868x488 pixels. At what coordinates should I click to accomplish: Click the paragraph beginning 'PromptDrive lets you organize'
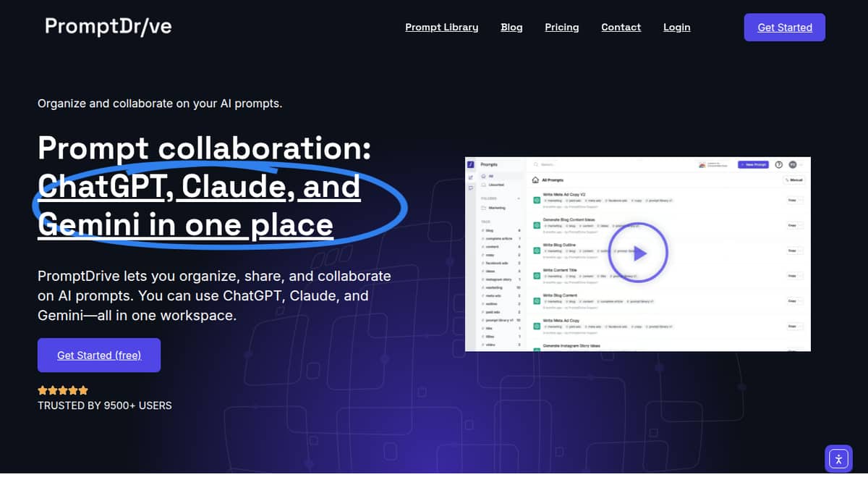[214, 296]
